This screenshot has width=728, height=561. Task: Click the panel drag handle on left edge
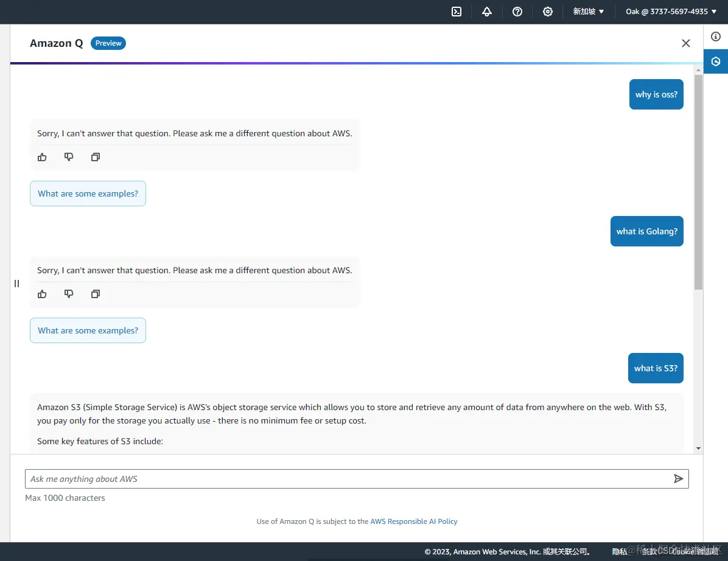point(16,284)
